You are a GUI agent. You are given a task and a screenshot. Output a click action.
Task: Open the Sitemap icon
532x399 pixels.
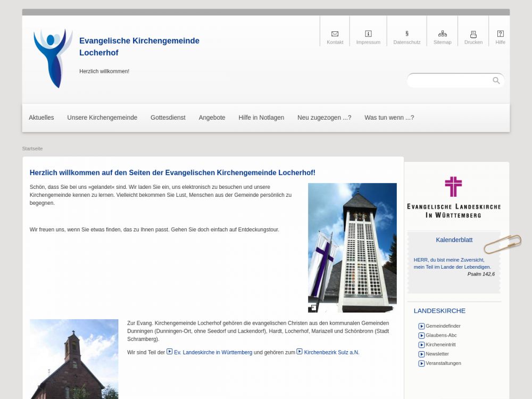[442, 34]
